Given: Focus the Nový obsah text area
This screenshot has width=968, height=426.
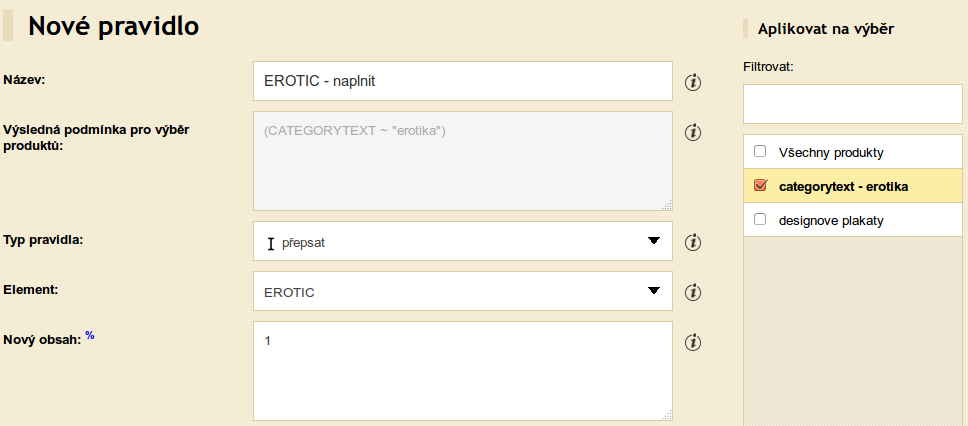Looking at the screenshot, I should point(462,371).
